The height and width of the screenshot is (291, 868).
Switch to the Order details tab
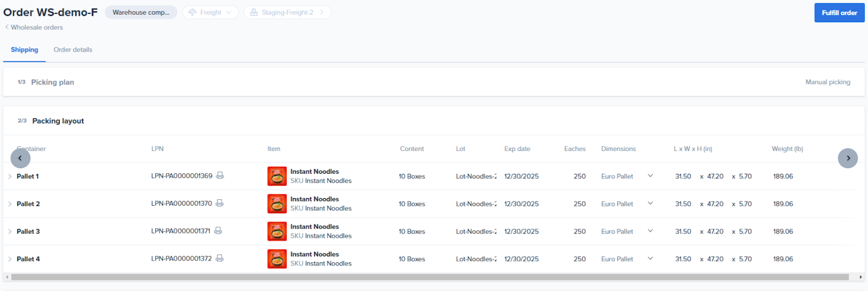click(x=73, y=49)
